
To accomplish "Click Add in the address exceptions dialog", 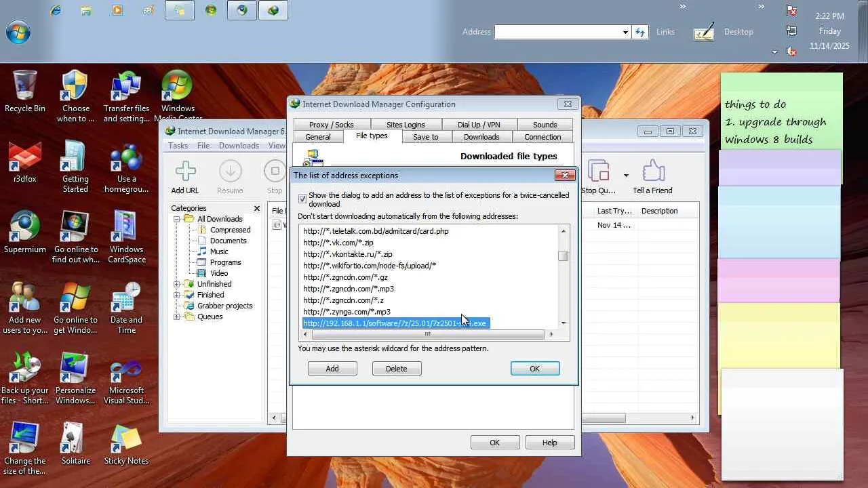I will tap(332, 369).
